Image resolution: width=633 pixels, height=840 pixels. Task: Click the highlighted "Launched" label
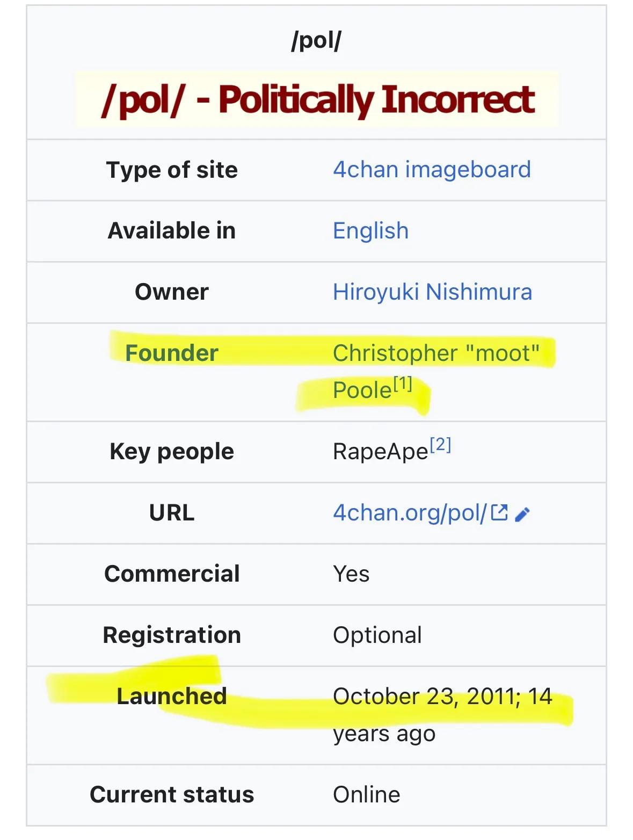(x=172, y=697)
